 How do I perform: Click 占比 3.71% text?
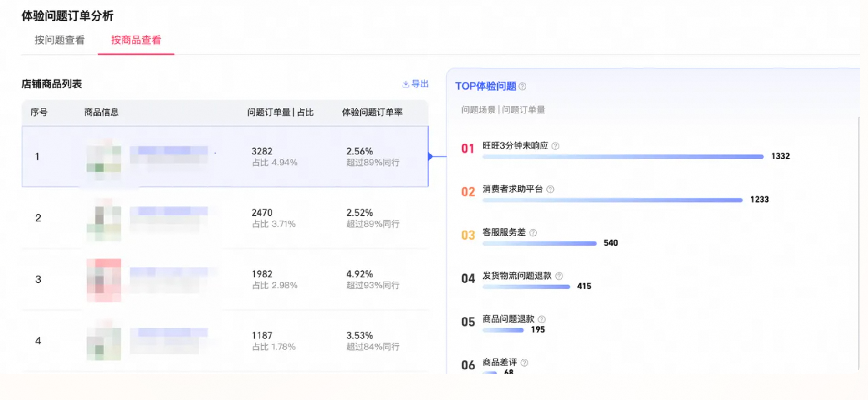274,224
